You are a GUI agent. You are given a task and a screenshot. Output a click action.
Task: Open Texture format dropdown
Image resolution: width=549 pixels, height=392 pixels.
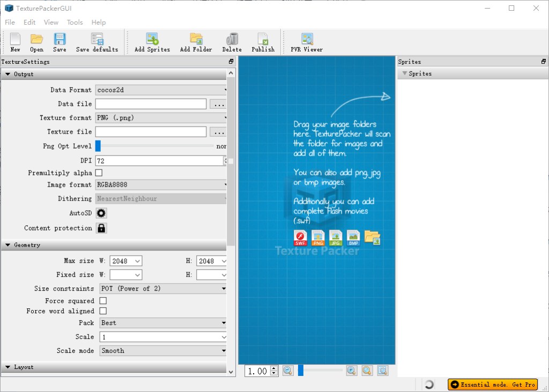[x=161, y=117]
